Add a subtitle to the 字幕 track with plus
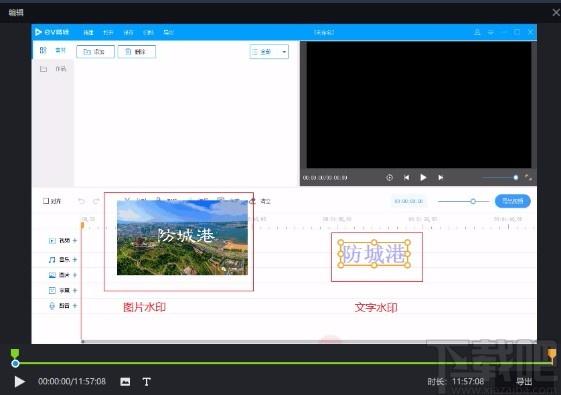561x395 pixels. point(75,290)
